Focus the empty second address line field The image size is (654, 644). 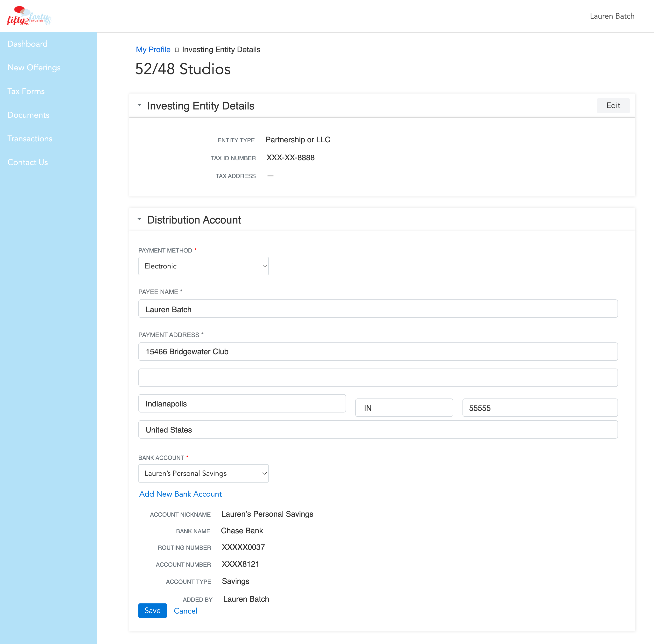pyautogui.click(x=377, y=378)
